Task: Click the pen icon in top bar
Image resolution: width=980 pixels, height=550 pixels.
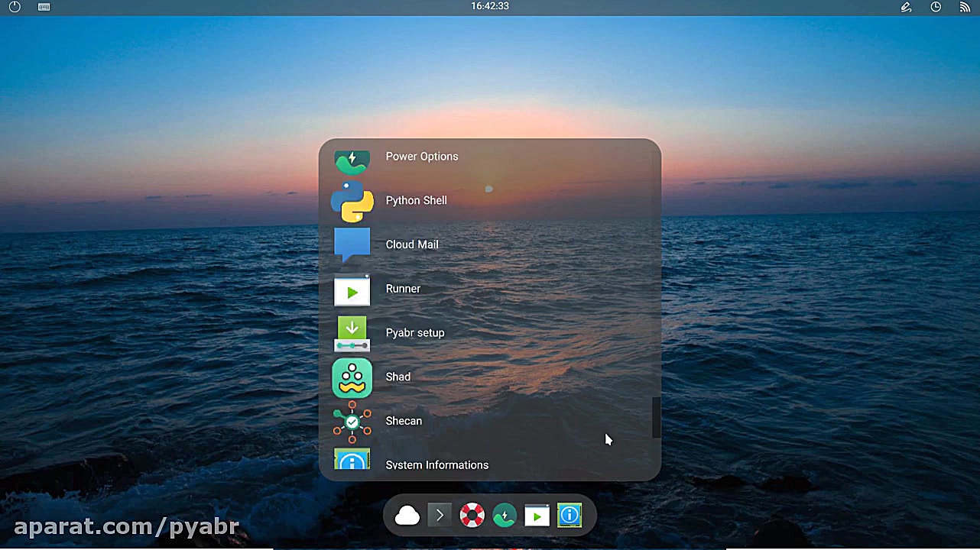Action: point(906,7)
